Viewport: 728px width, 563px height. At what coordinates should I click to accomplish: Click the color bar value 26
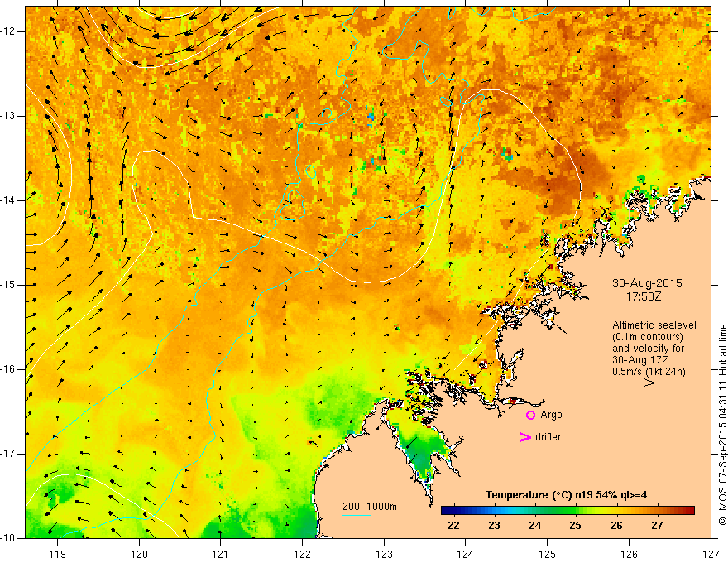pos(616,526)
